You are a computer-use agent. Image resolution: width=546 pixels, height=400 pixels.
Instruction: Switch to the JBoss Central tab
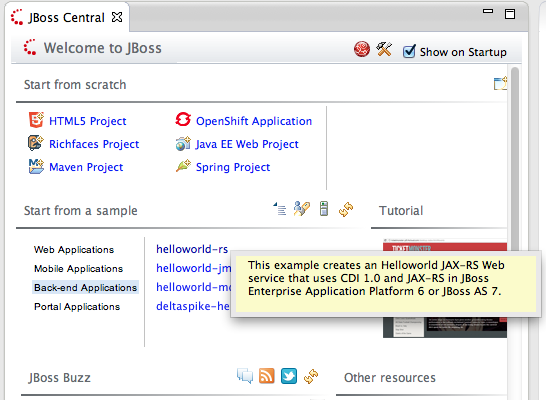[66, 17]
